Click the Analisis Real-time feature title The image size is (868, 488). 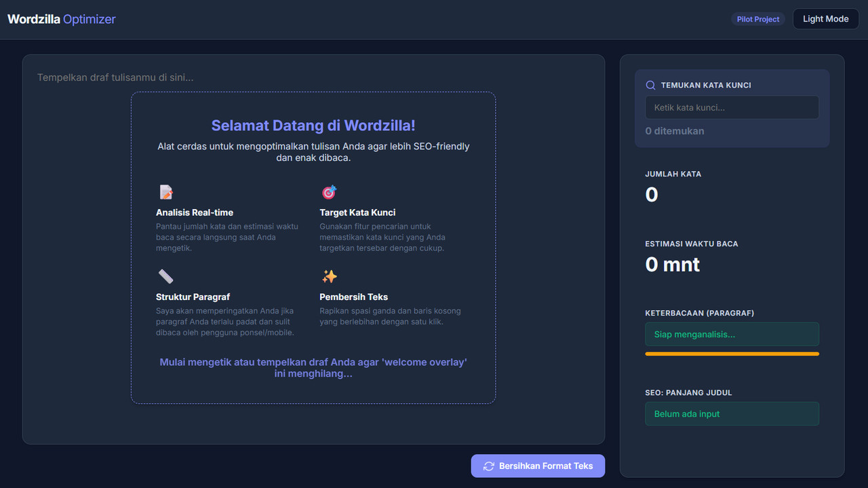tap(195, 212)
